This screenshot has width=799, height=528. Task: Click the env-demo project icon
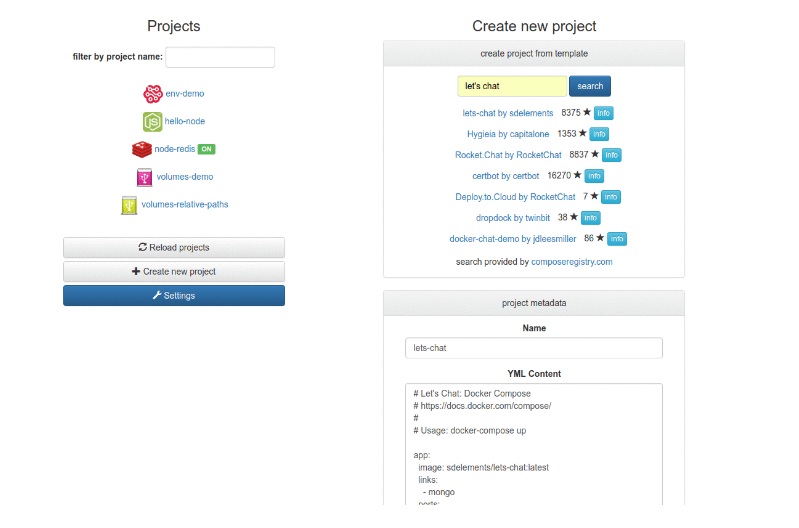(152, 94)
